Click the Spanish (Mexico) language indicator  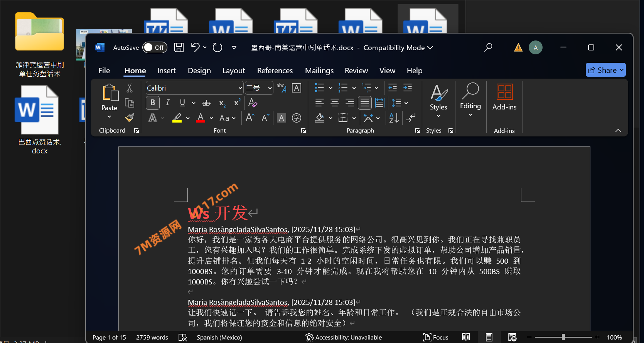point(219,337)
